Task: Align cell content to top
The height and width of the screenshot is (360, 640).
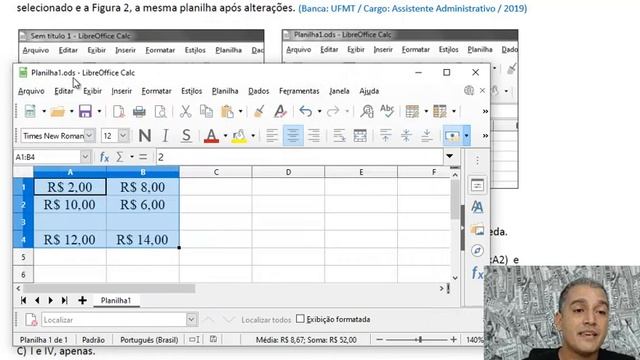Action: [385, 136]
